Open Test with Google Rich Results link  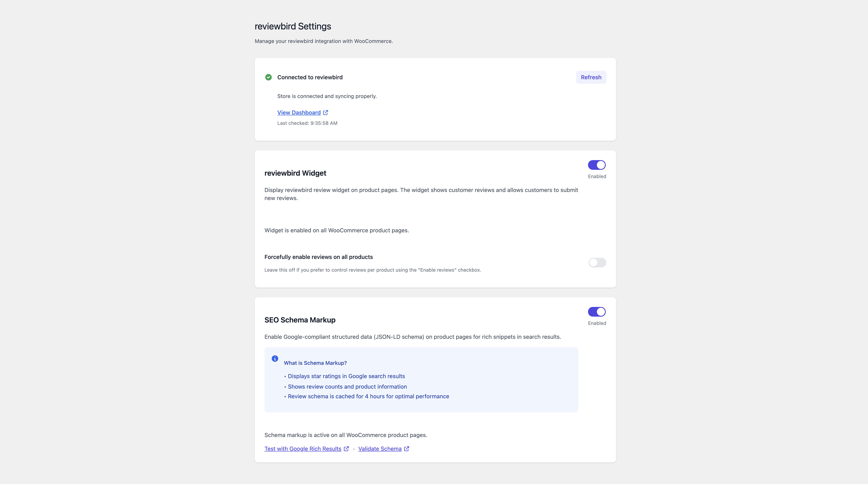coord(303,449)
